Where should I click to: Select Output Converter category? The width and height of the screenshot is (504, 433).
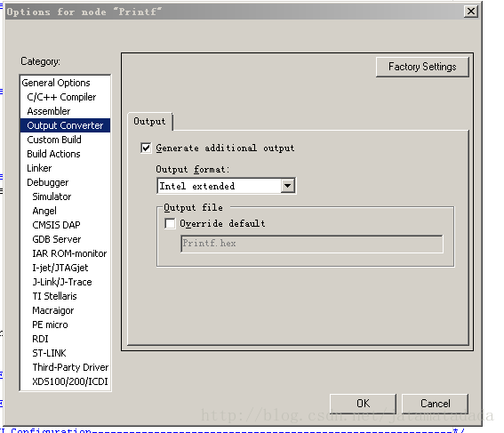pyautogui.click(x=65, y=125)
